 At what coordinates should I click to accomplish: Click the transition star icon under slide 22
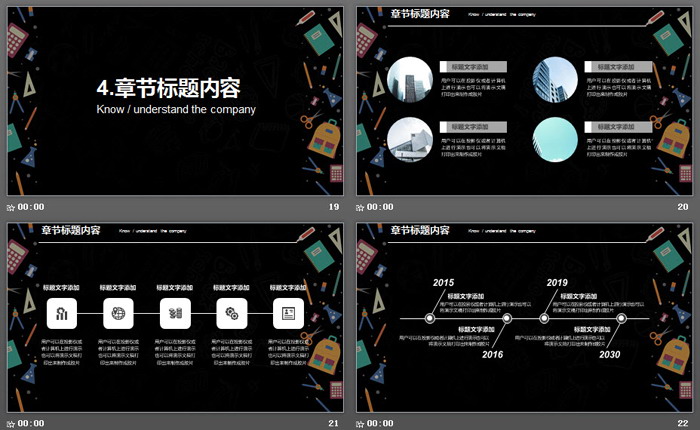coord(360,424)
